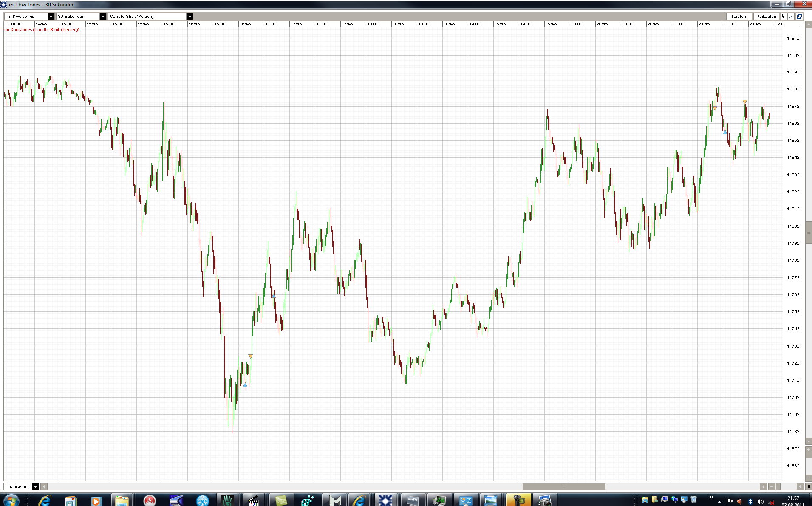Open Windows Explorer folder taskbar icon
This screenshot has width=812, height=506.
pos(122,500)
